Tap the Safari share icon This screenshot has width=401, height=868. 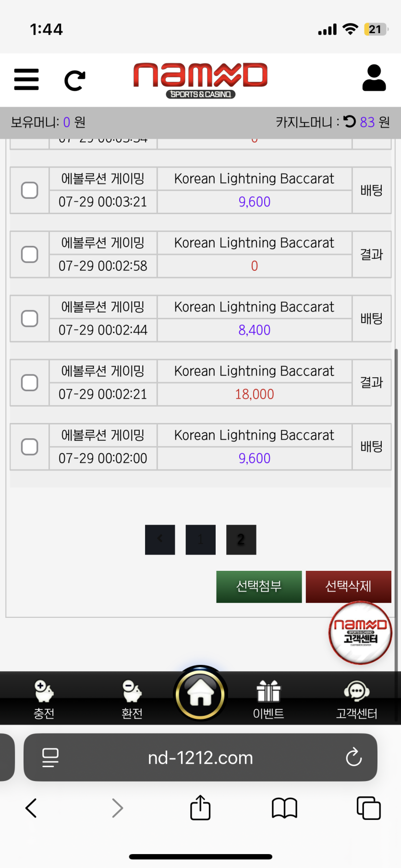(200, 808)
